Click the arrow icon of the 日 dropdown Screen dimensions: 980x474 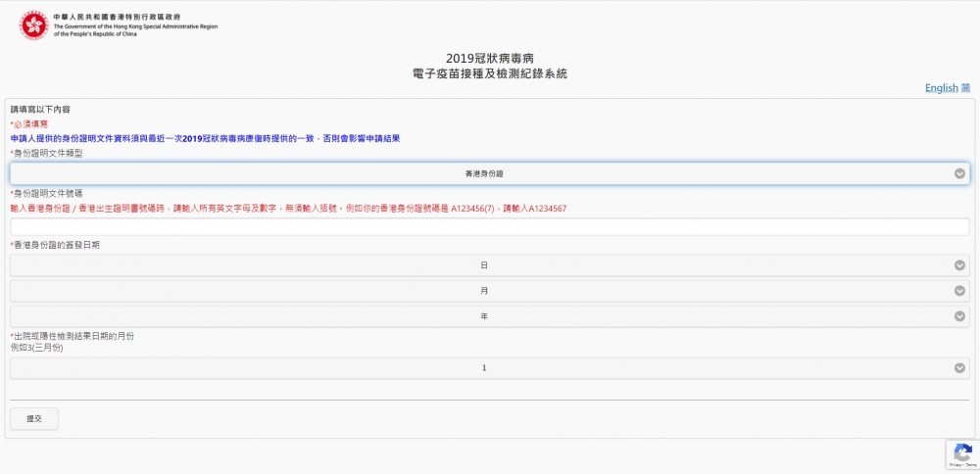tap(959, 265)
